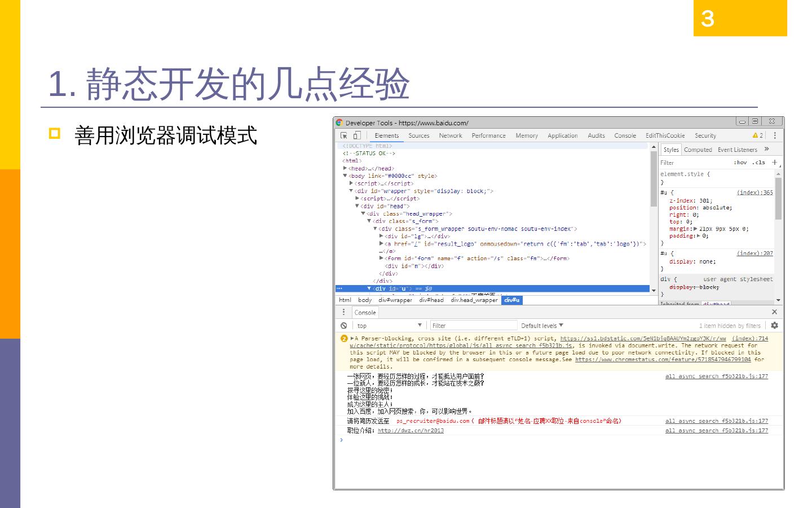Expand the head node in the DOM tree
The height and width of the screenshot is (508, 812).
[345, 168]
